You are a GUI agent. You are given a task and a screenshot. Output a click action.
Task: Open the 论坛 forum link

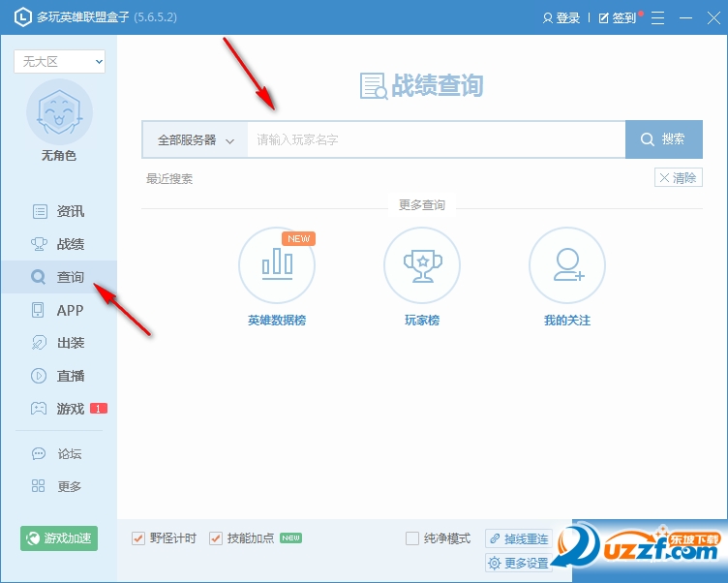click(x=58, y=453)
